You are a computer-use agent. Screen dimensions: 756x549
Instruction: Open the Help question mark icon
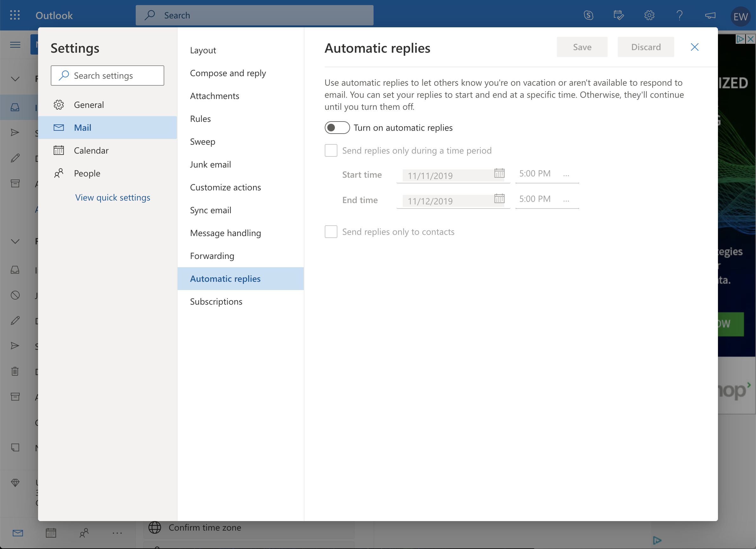coord(679,15)
